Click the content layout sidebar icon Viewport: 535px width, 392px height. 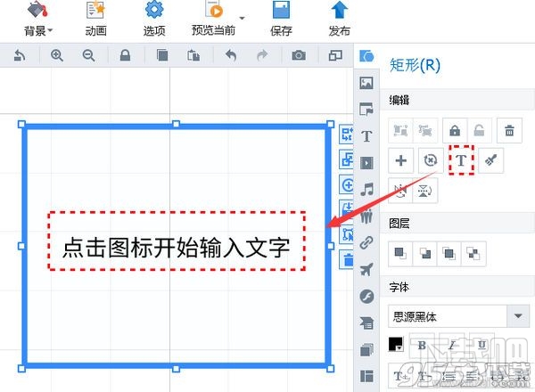[366, 323]
